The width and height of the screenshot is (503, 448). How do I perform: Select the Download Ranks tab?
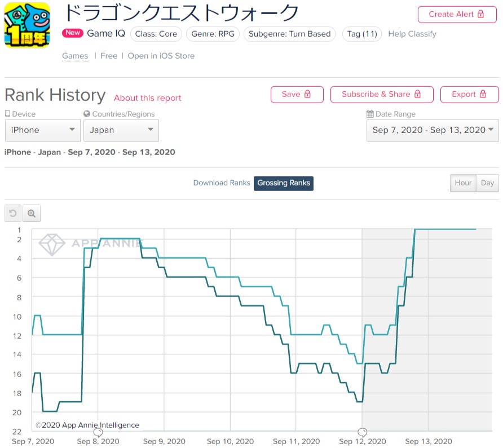pyautogui.click(x=222, y=183)
